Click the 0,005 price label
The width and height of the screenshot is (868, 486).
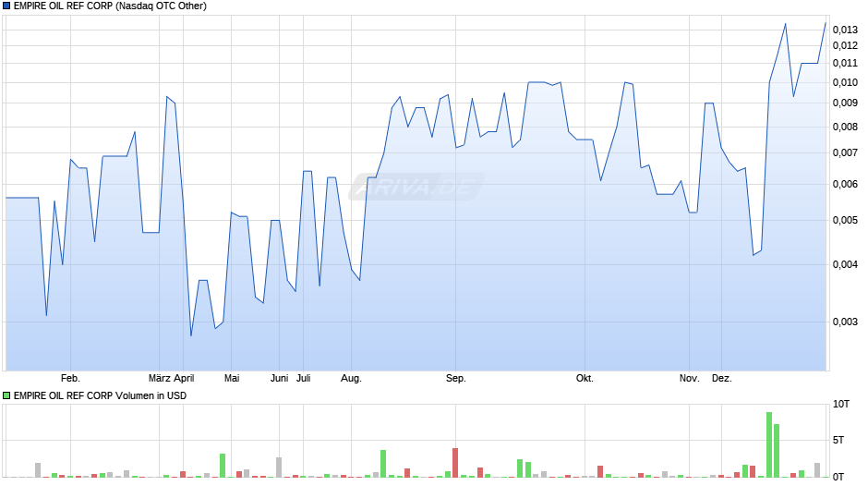[x=845, y=221]
